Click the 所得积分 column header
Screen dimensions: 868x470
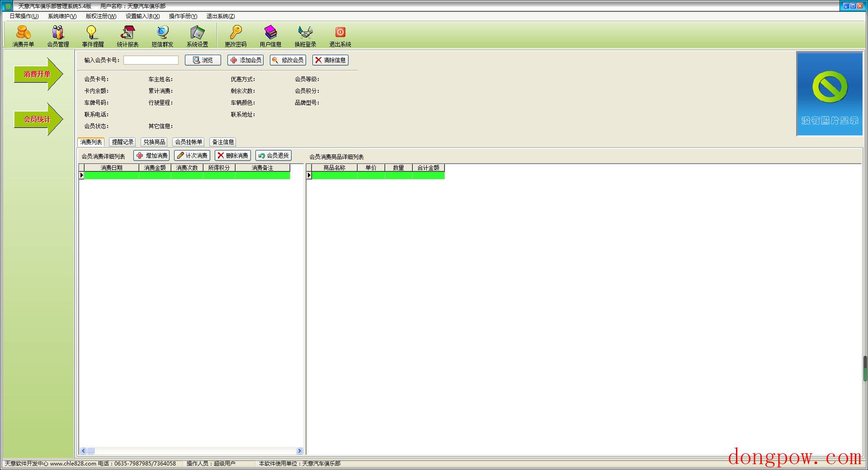click(x=219, y=168)
